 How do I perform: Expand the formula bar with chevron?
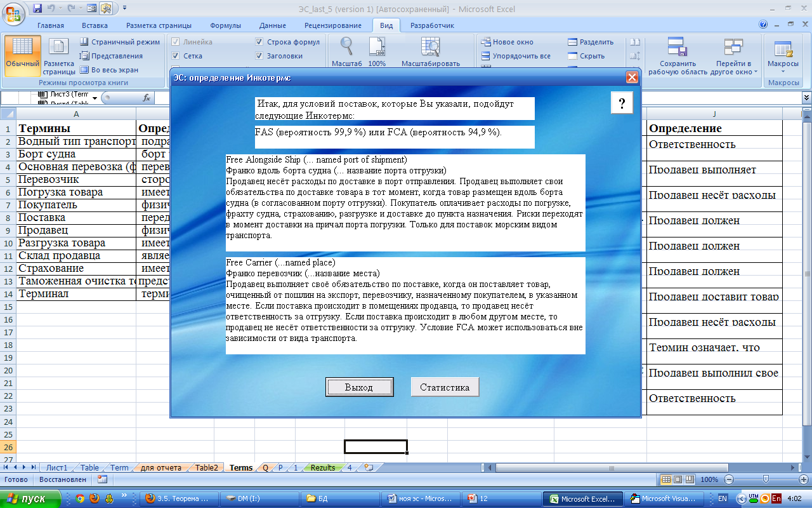click(x=806, y=98)
